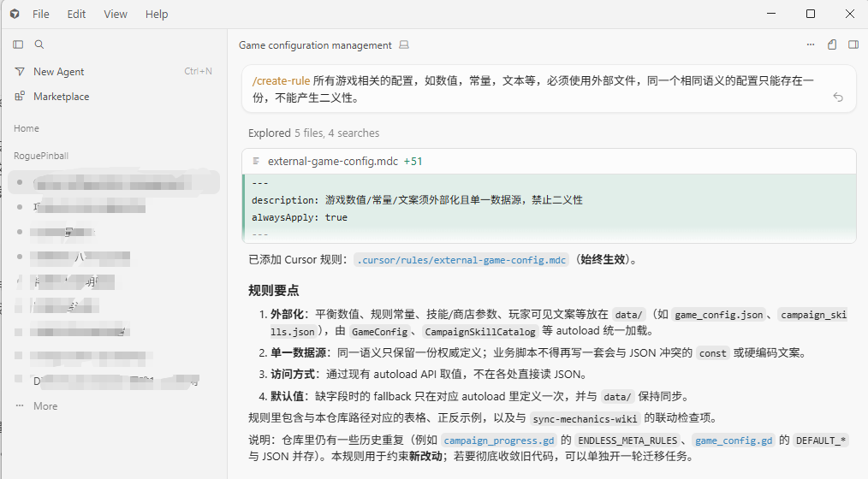This screenshot has height=479, width=868.
Task: Click the +51 additions count
Action: pyautogui.click(x=413, y=162)
